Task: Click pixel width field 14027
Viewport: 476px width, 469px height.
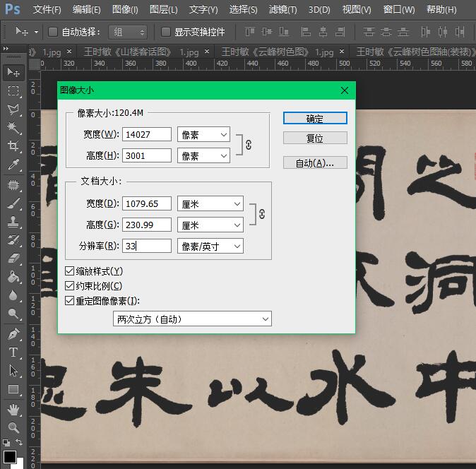Action: point(147,134)
